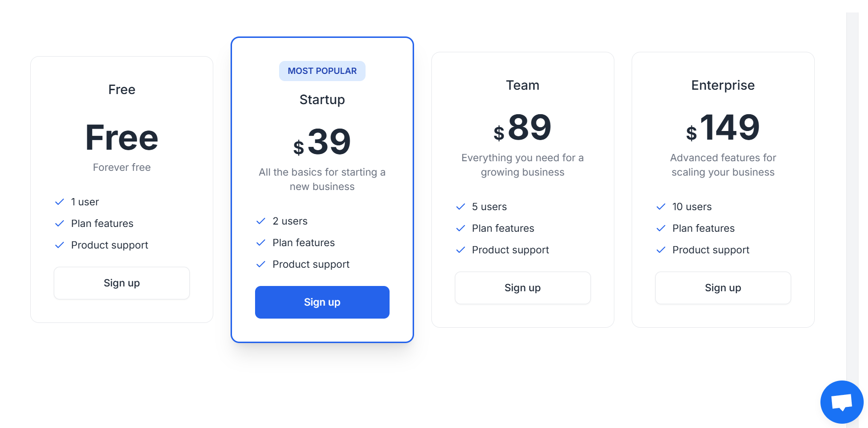Click the Free plan heading
Screen dimensions: 868x428
click(122, 89)
